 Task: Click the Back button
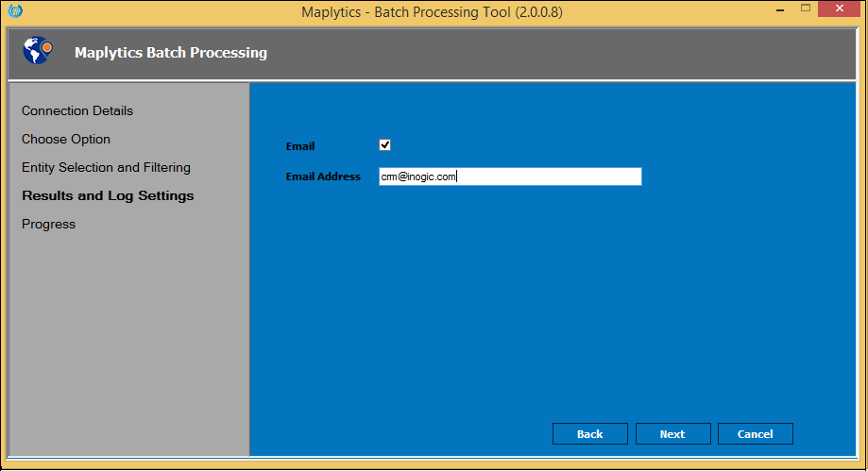point(589,434)
